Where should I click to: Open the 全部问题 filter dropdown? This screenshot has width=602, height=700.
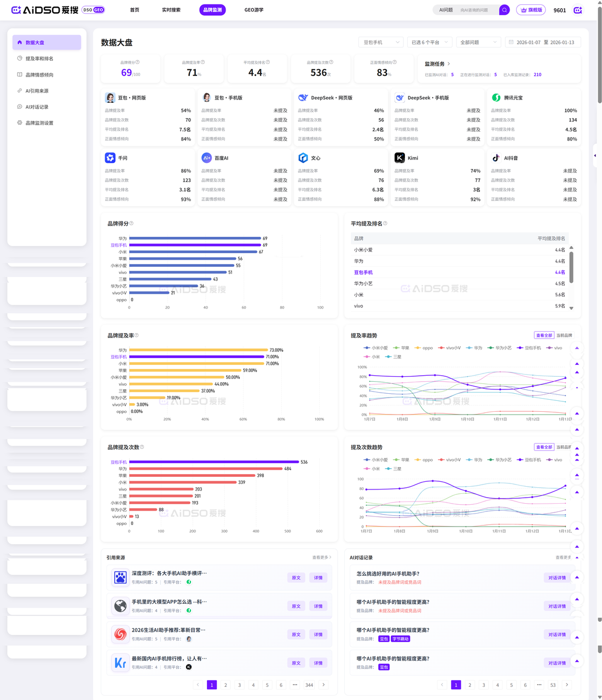coord(478,42)
